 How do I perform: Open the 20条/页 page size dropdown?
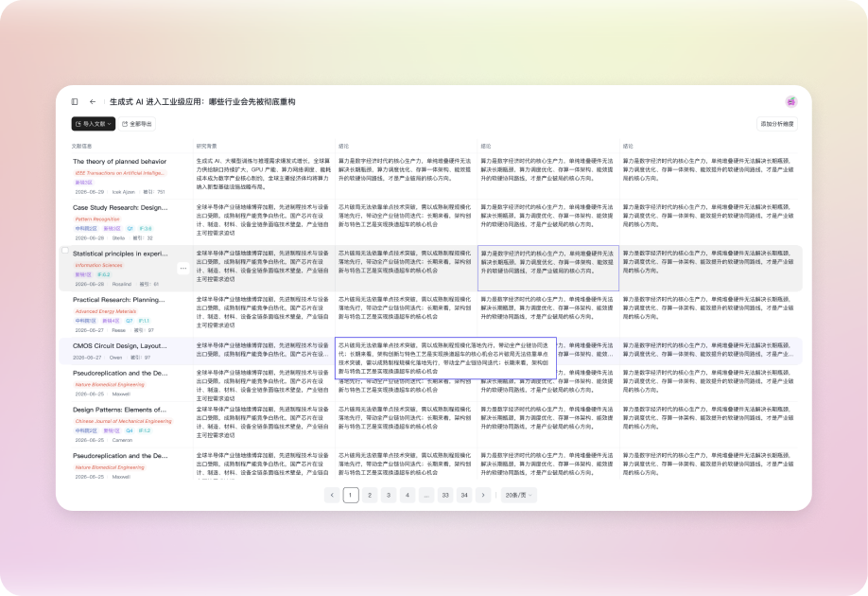click(x=518, y=495)
